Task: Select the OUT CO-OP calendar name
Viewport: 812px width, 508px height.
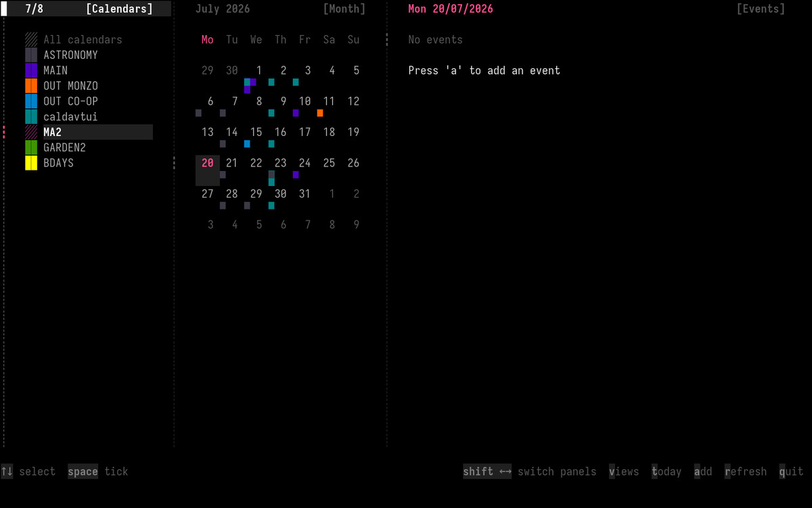Action: pyautogui.click(x=70, y=101)
